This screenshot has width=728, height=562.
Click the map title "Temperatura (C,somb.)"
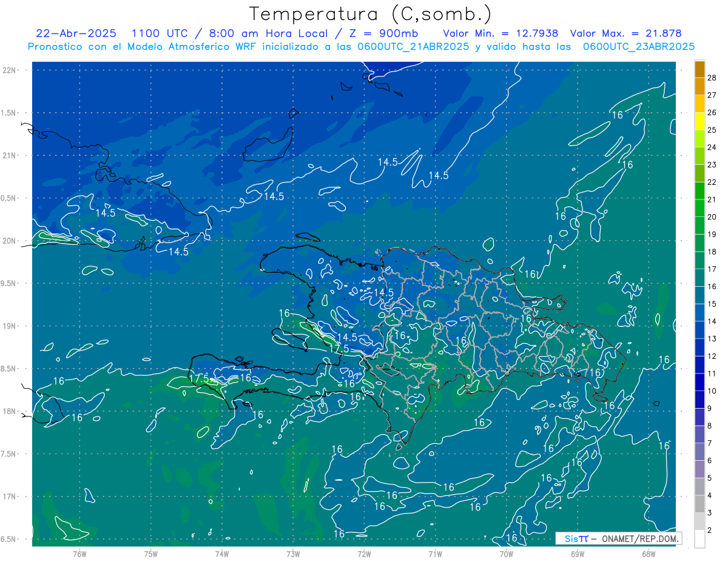(x=371, y=14)
